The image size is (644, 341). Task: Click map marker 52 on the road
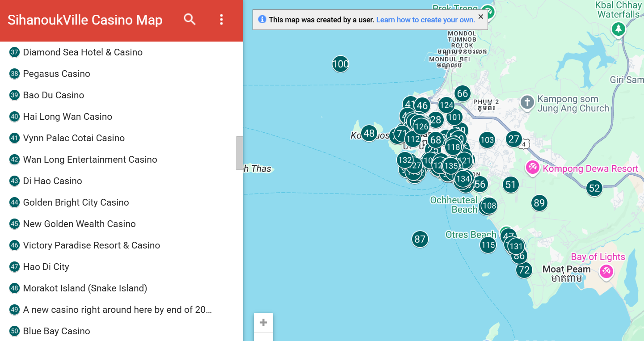coord(594,188)
